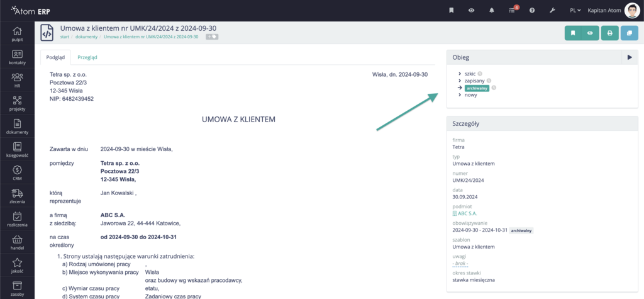Open zasoby in the sidebar
This screenshot has width=644, height=299.
tap(17, 289)
